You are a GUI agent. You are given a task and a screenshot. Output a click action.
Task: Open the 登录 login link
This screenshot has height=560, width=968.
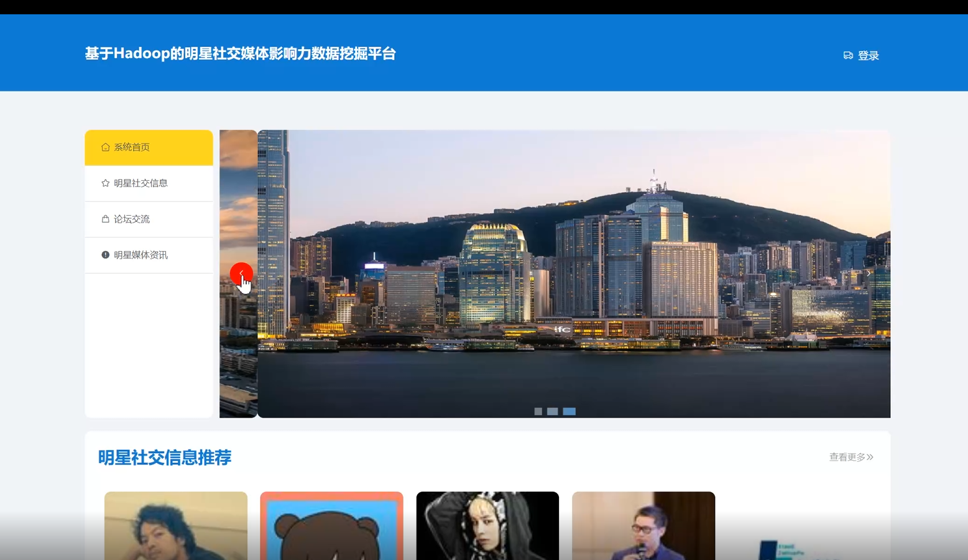point(868,55)
